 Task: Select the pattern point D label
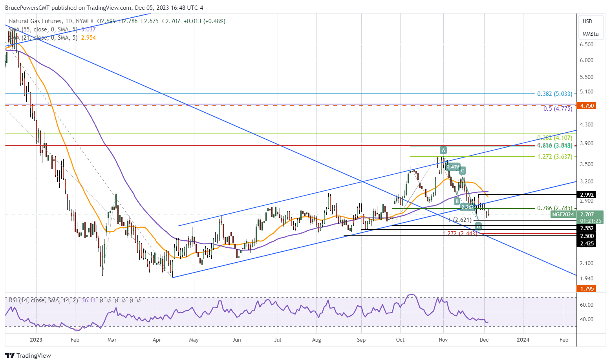pyautogui.click(x=478, y=226)
